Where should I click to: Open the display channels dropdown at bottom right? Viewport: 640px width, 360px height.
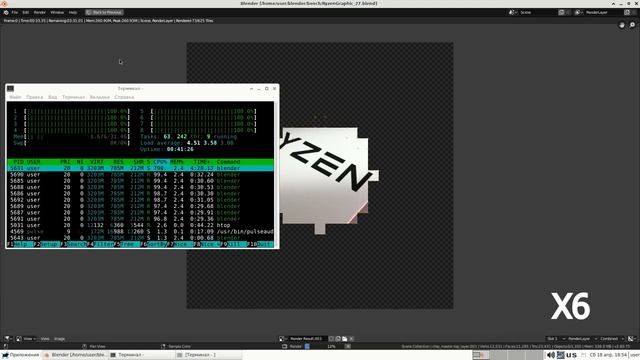[x=632, y=338]
